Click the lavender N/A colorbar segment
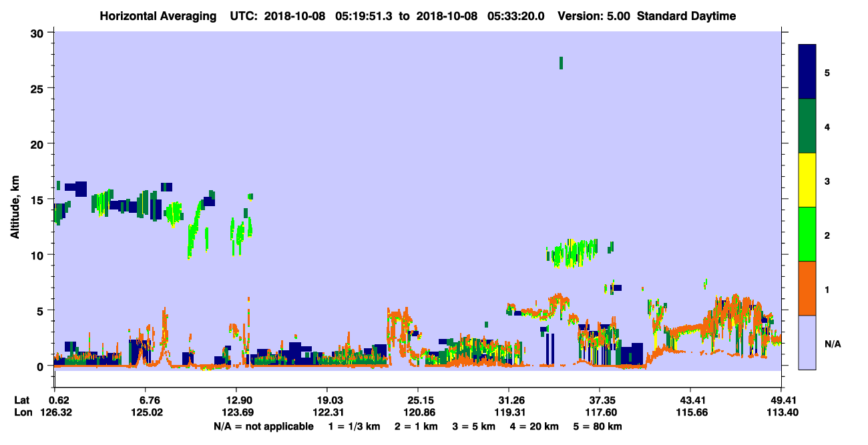 [807, 342]
